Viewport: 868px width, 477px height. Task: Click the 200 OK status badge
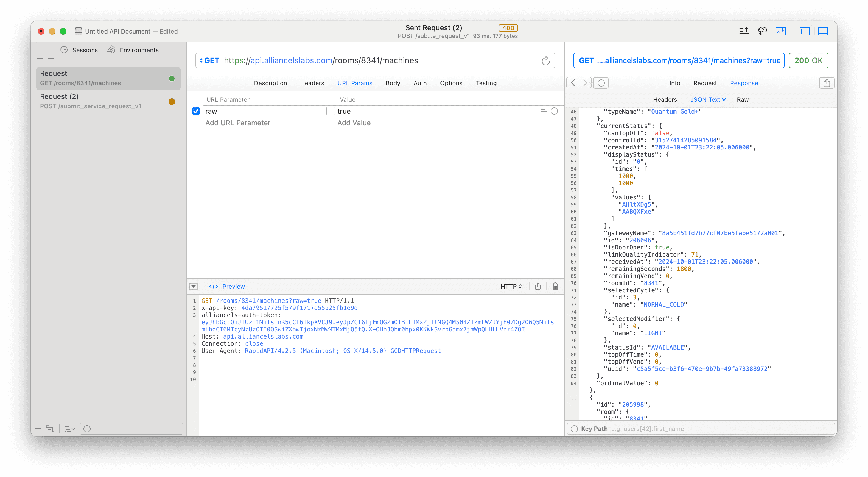tap(808, 60)
